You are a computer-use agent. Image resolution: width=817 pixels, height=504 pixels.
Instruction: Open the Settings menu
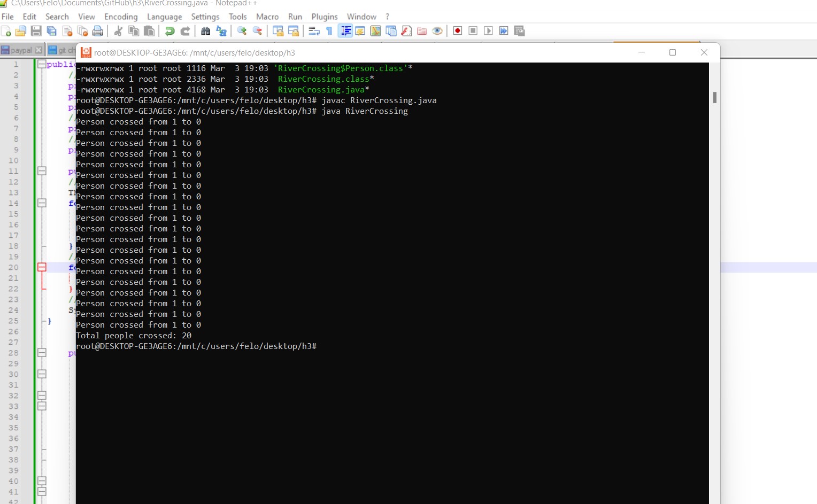pyautogui.click(x=205, y=17)
